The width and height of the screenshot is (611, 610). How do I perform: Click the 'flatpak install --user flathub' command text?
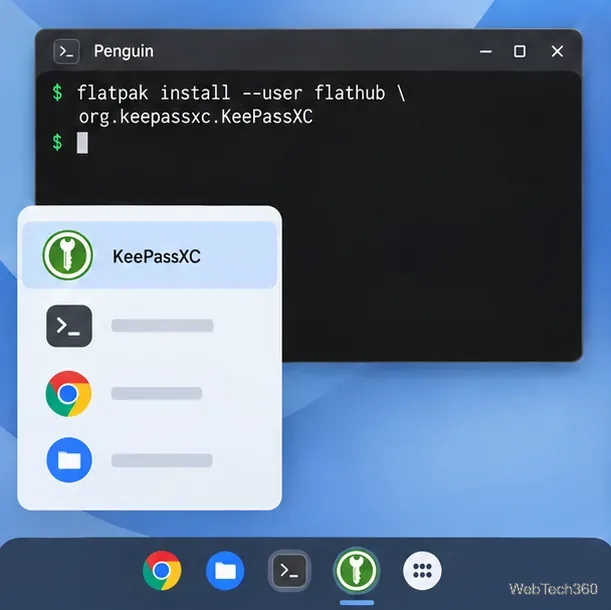[231, 93]
